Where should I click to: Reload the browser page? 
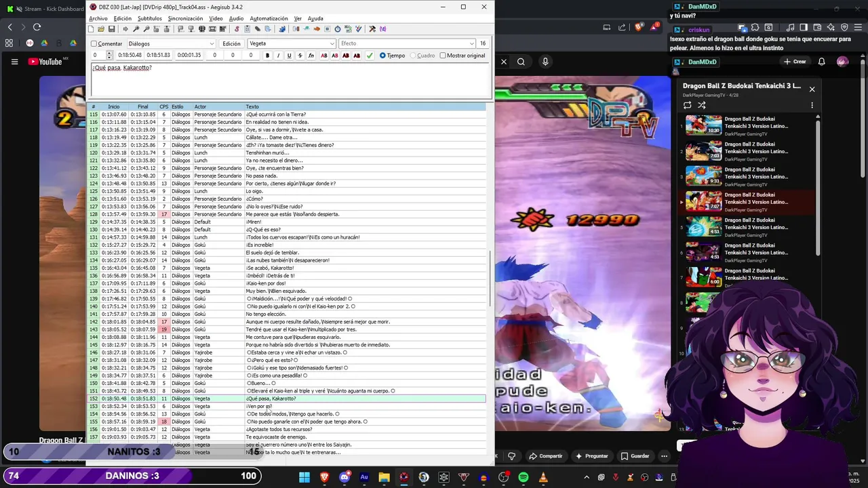pos(37,27)
